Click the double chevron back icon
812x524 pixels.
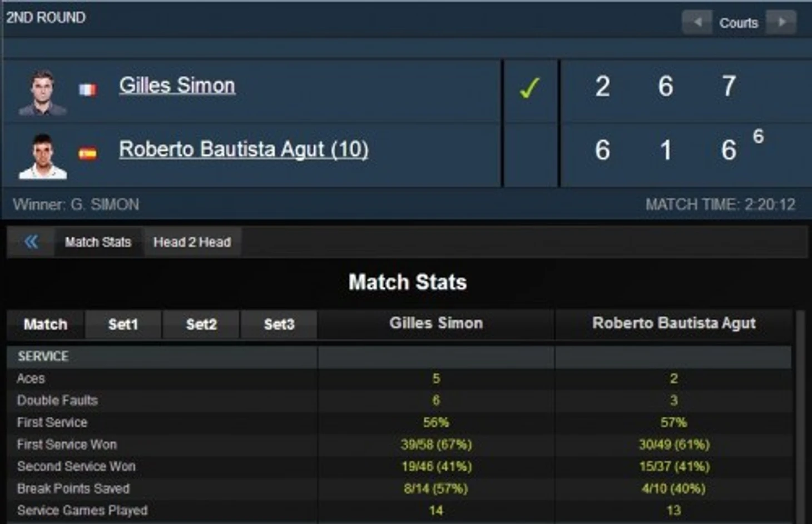tap(31, 242)
